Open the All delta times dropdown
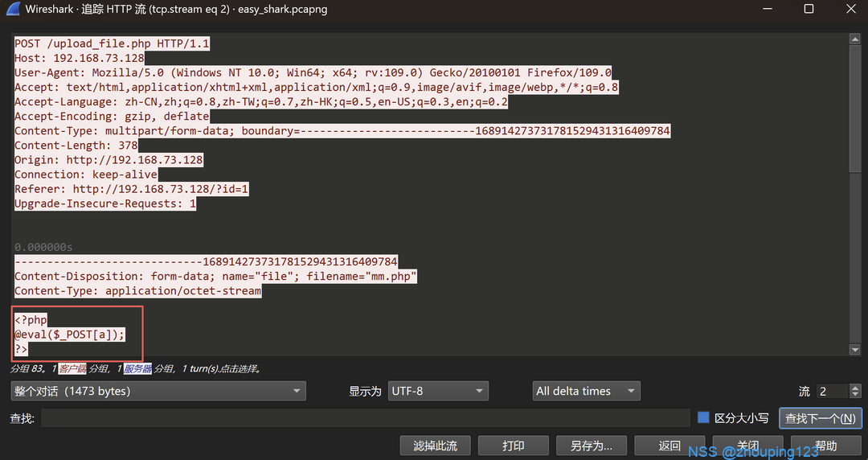Viewport: 868px width, 460px height. point(586,391)
